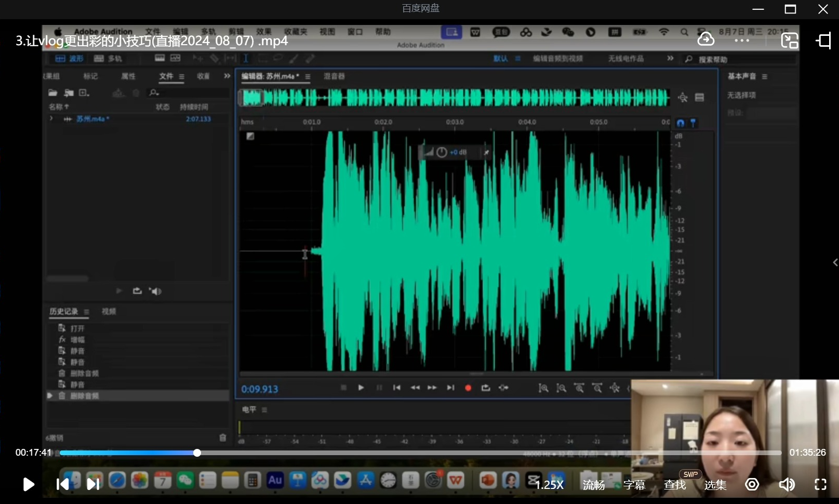Click the Loop Playback icon in transport
The image size is (839, 504).
tap(486, 388)
